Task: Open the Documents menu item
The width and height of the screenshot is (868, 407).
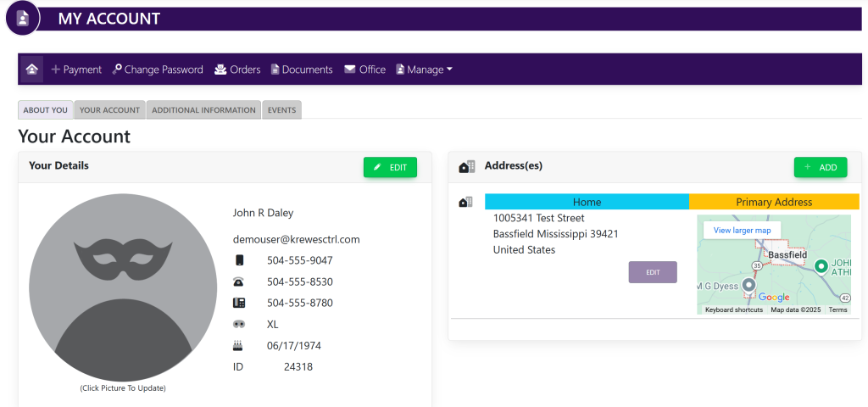Action: click(x=302, y=70)
